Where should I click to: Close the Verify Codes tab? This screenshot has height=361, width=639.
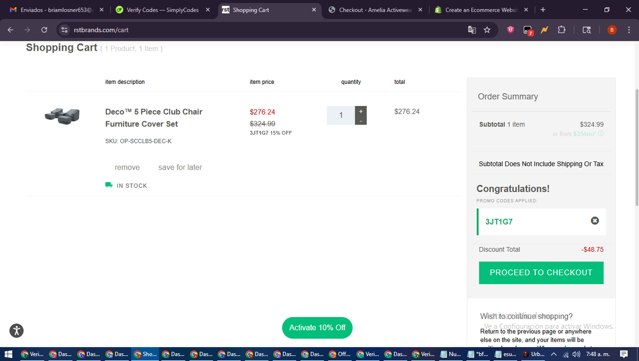pos(208,10)
